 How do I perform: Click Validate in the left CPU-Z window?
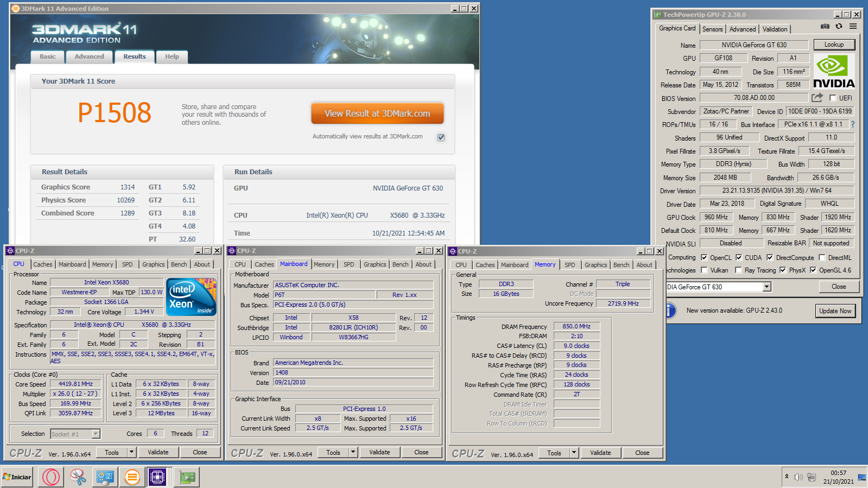click(158, 452)
